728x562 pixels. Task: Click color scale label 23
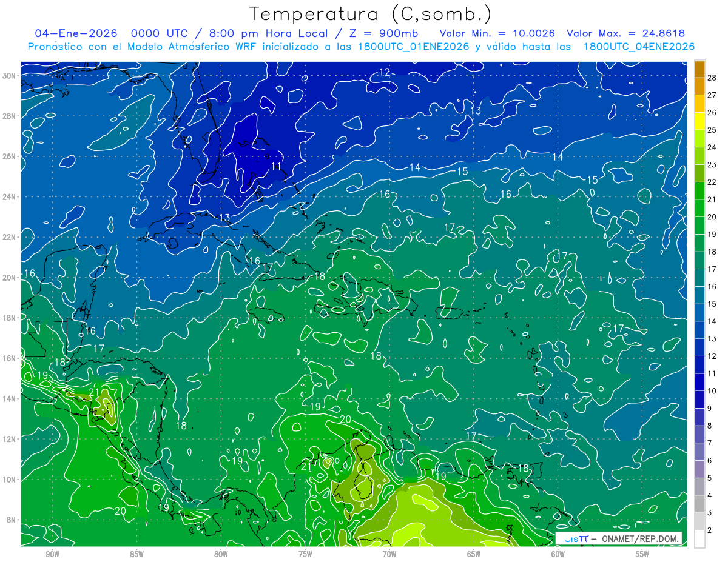point(712,164)
